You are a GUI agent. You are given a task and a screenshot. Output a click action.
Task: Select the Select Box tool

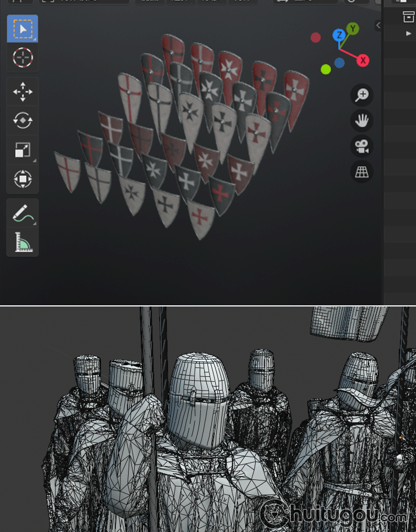tap(22, 28)
